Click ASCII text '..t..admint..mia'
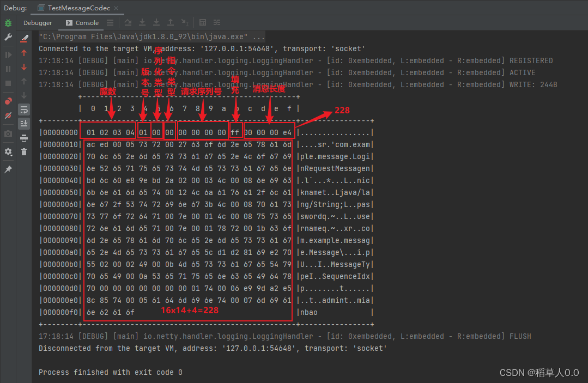 point(335,301)
